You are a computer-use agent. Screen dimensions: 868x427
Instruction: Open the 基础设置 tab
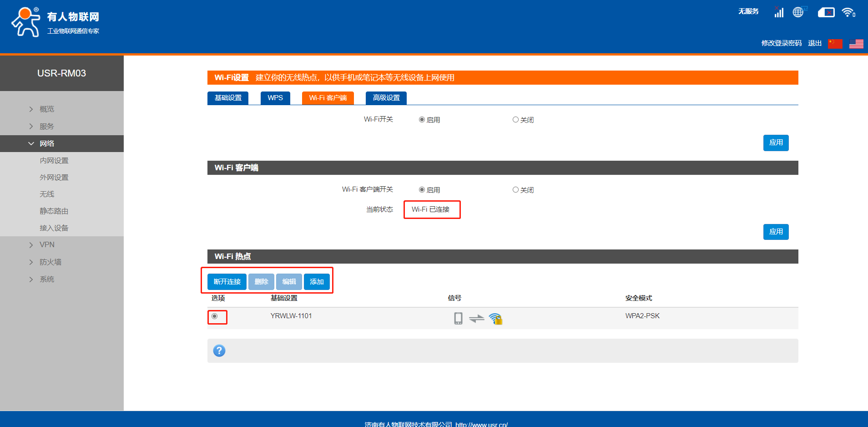[228, 98]
